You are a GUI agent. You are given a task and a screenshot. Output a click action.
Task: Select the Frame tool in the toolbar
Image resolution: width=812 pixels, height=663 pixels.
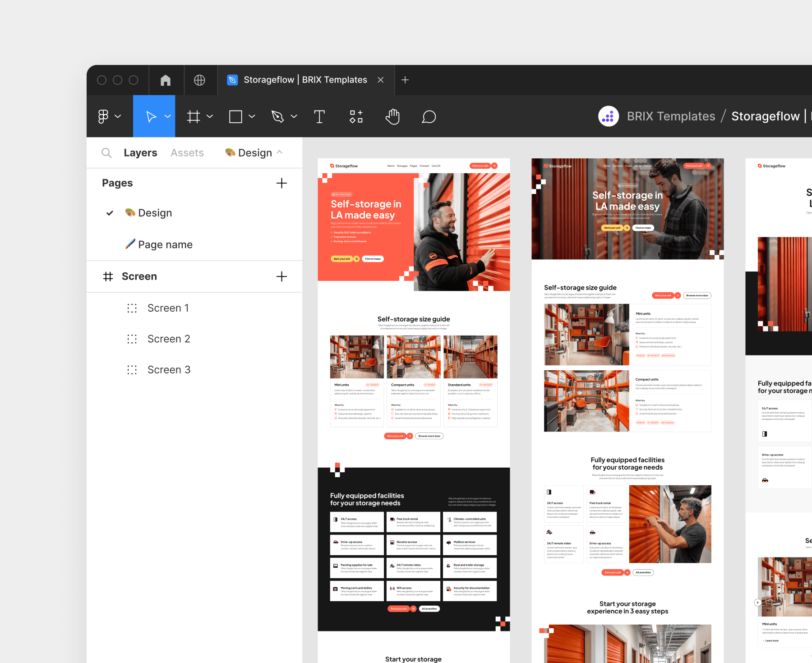(x=194, y=116)
